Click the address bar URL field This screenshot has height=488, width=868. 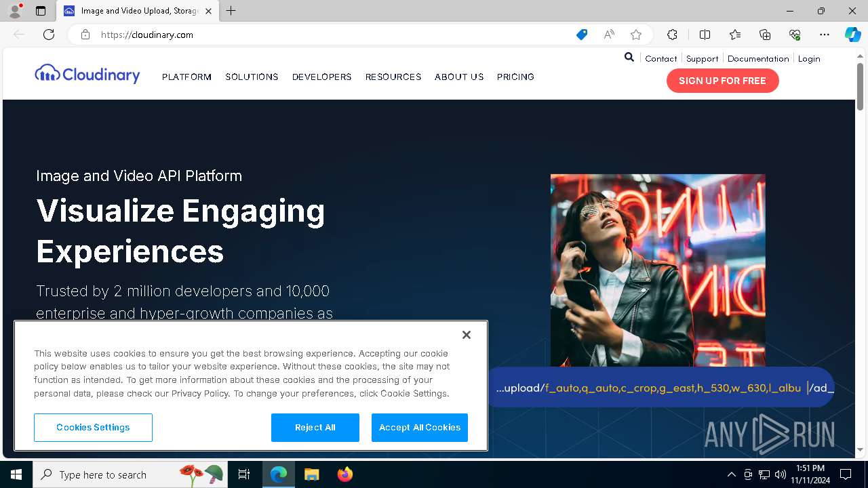tap(332, 35)
